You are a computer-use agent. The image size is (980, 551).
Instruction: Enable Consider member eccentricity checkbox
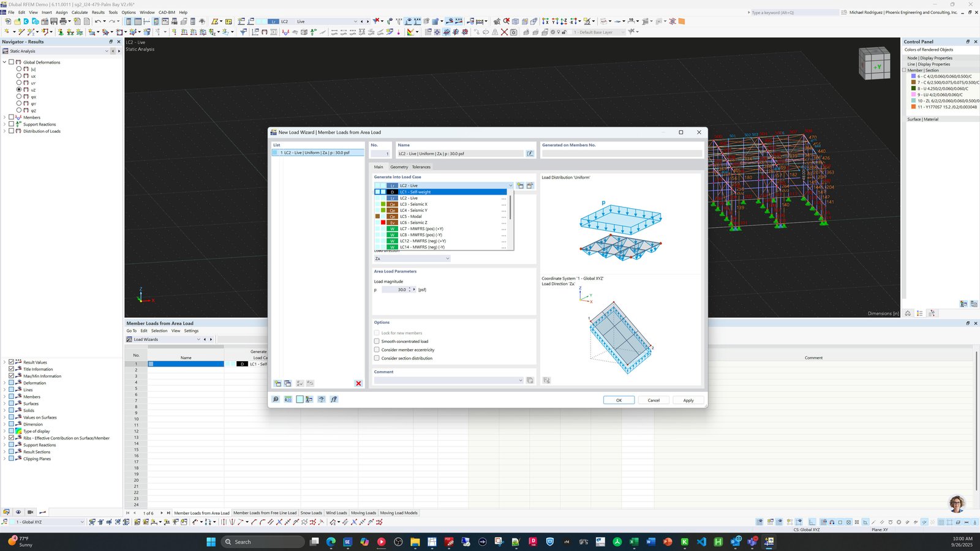point(377,350)
